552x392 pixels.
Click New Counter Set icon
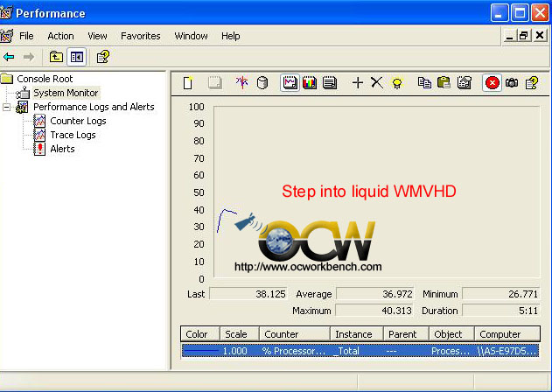pyautogui.click(x=188, y=83)
